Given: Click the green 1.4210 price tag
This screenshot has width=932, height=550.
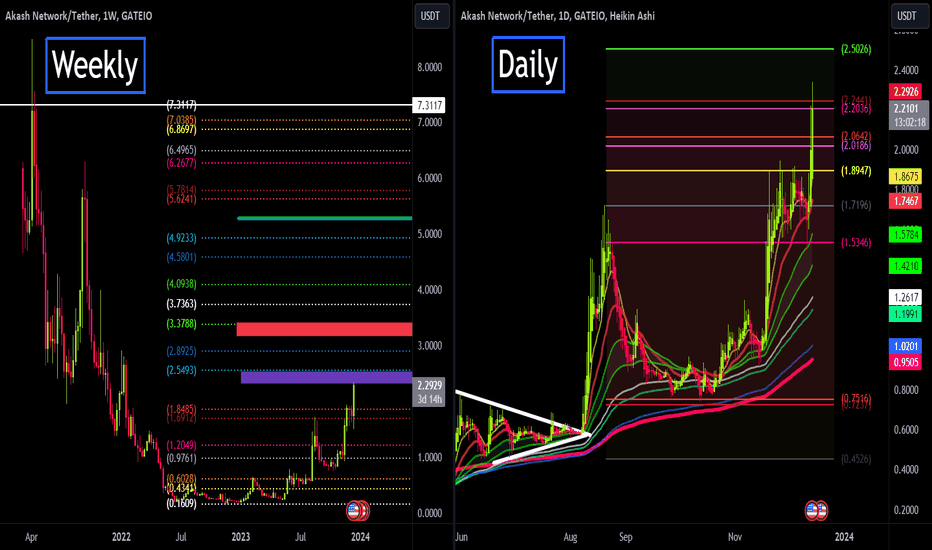Looking at the screenshot, I should (905, 266).
